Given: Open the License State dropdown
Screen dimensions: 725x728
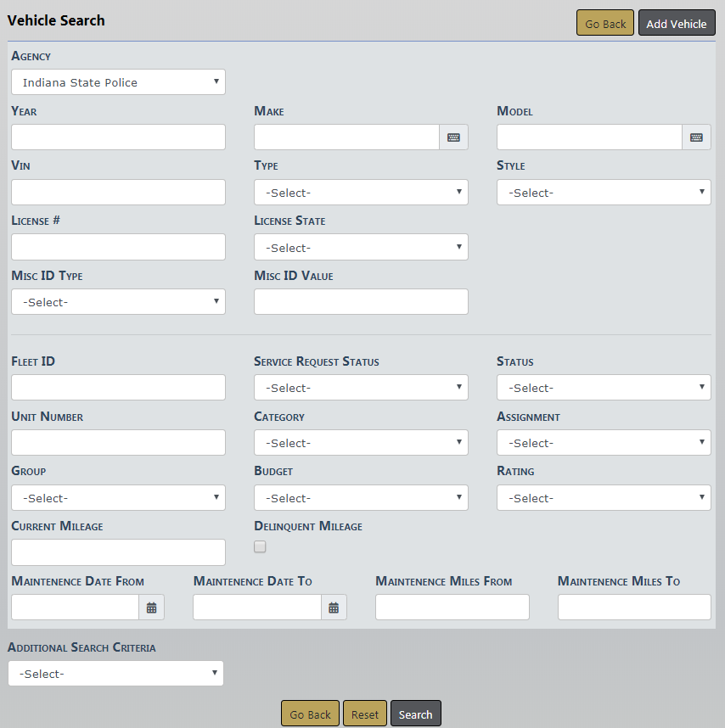Looking at the screenshot, I should [361, 248].
